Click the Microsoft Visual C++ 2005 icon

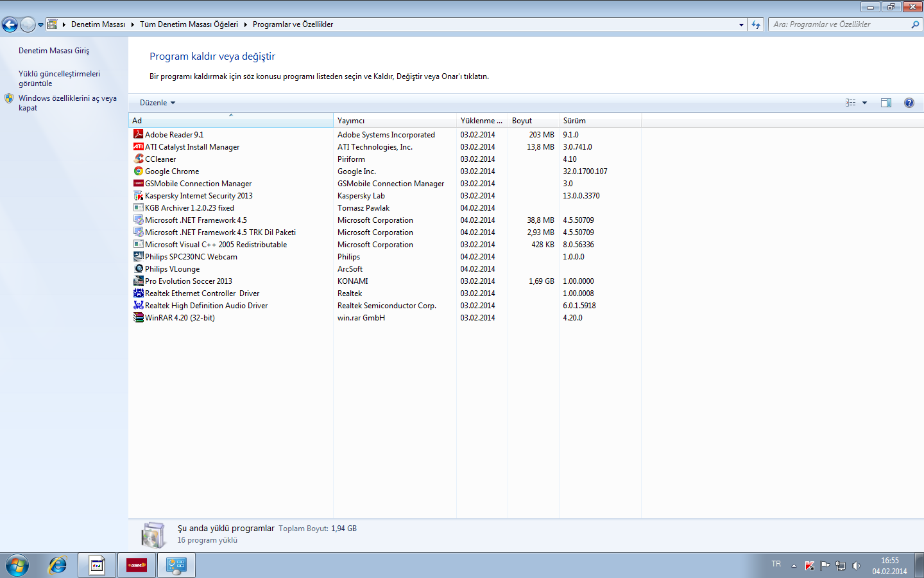tap(138, 244)
